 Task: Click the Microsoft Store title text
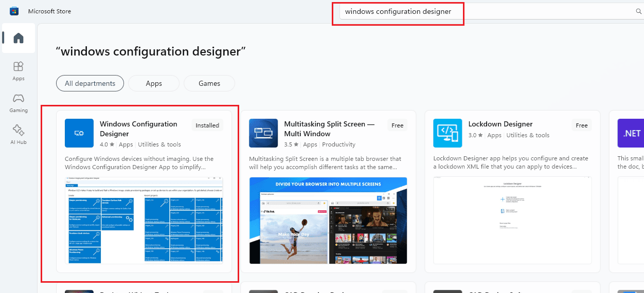[x=49, y=11]
